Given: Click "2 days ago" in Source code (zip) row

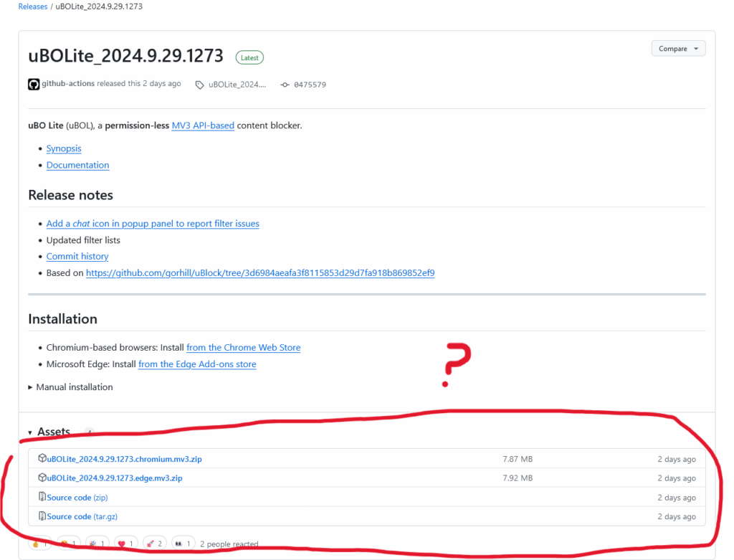Looking at the screenshot, I should tap(677, 497).
